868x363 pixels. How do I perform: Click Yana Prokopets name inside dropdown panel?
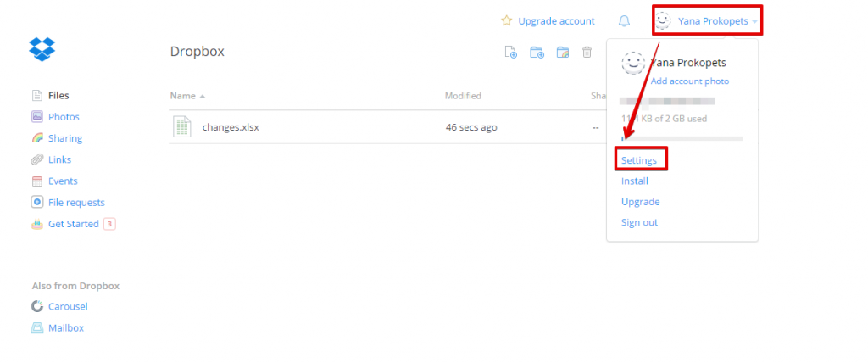(688, 63)
